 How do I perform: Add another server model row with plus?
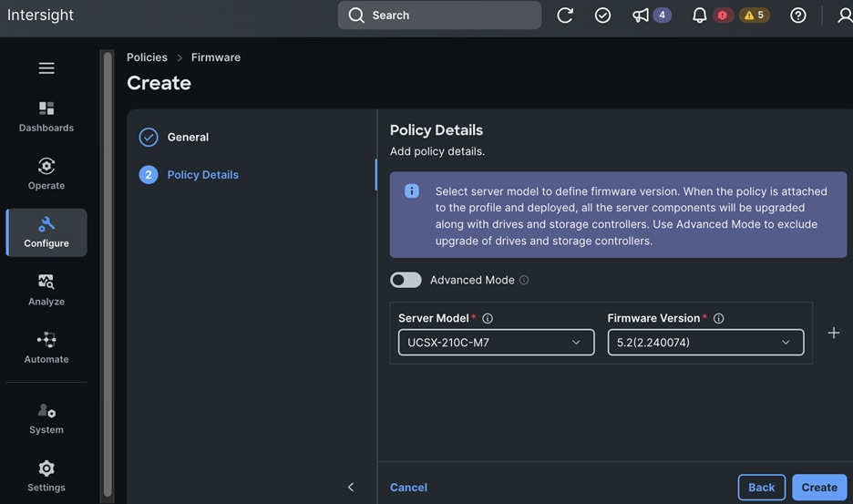834,333
